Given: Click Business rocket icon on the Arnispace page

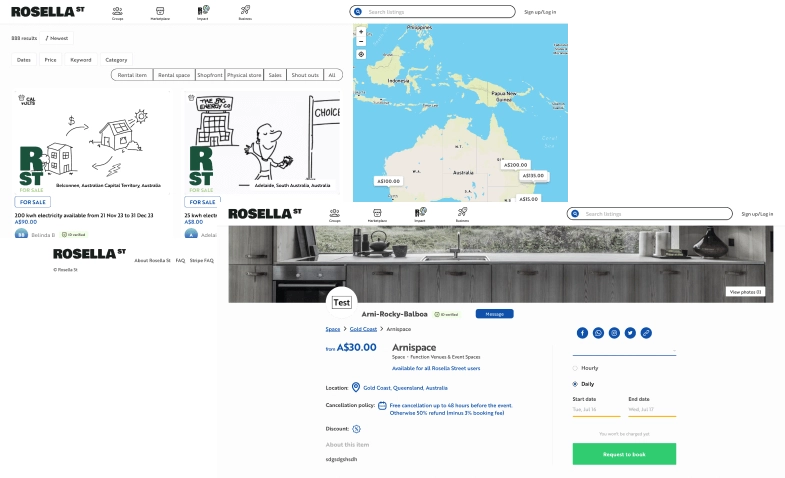Looking at the screenshot, I should point(462,213).
